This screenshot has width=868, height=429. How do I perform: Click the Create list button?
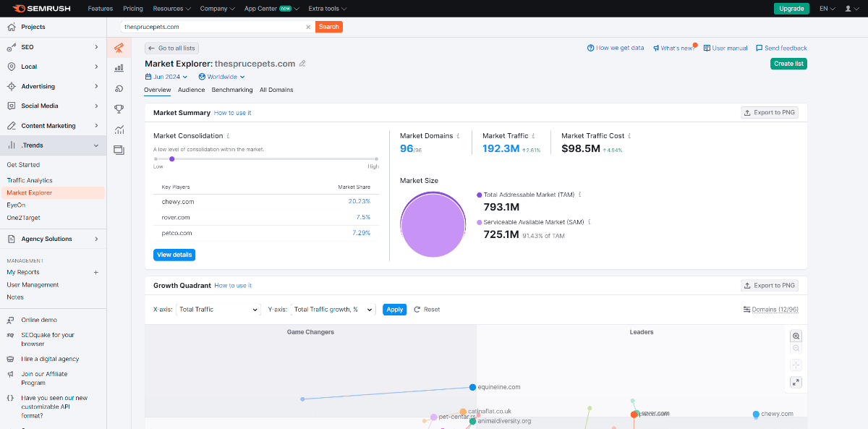tap(788, 64)
